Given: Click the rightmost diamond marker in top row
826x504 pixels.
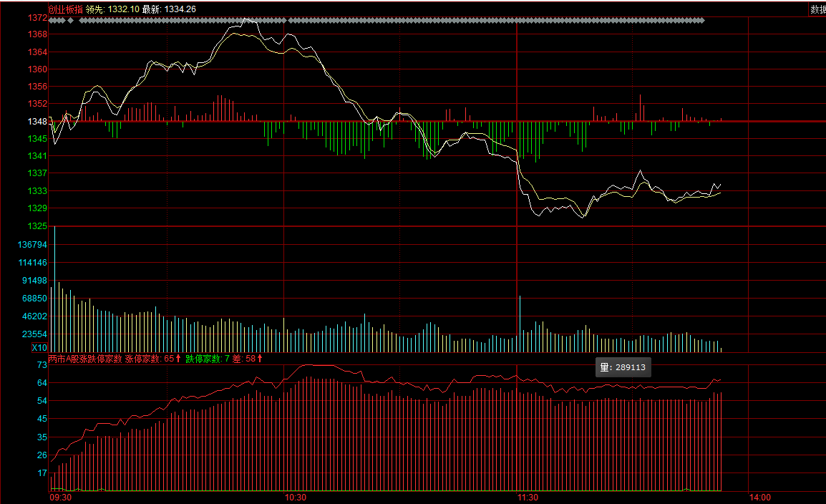Looking at the screenshot, I should pyautogui.click(x=702, y=20).
